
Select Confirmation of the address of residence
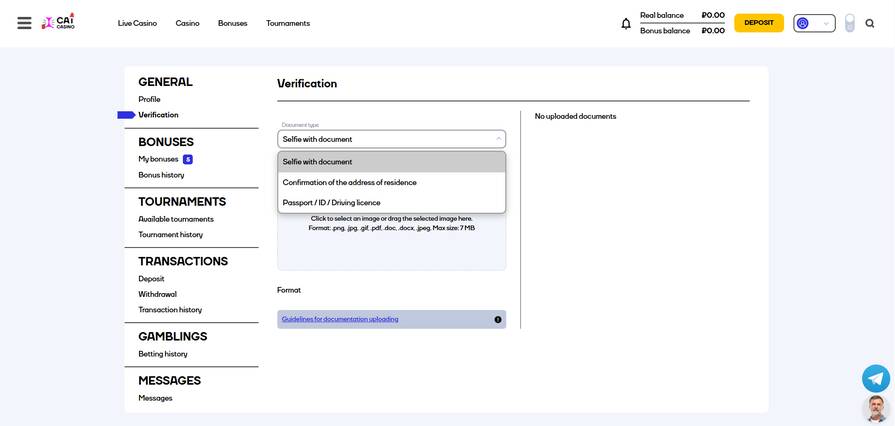point(350,183)
